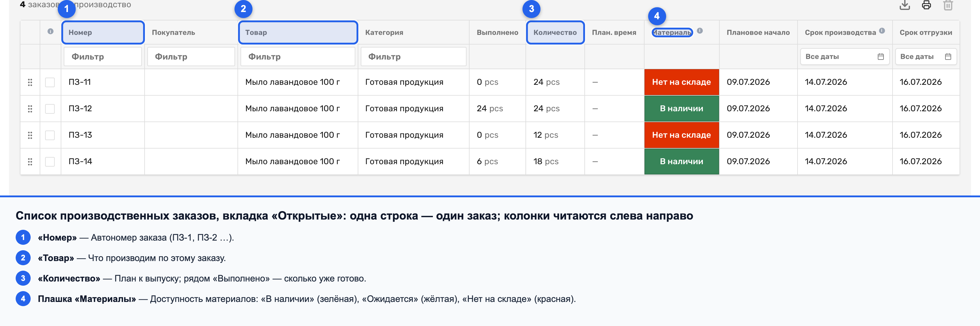Click the planned time dash in the ПЗ-11 row
Screen dimensions: 980x326
point(595,82)
